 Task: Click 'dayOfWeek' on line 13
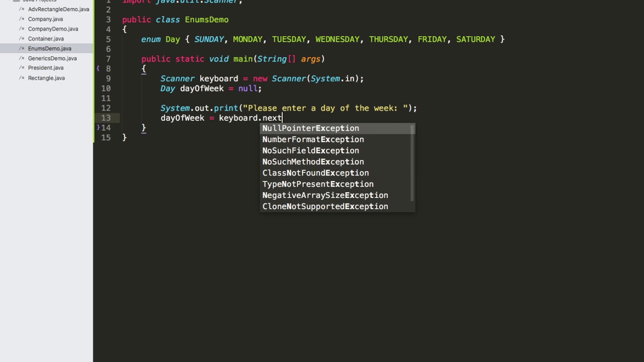(x=182, y=118)
